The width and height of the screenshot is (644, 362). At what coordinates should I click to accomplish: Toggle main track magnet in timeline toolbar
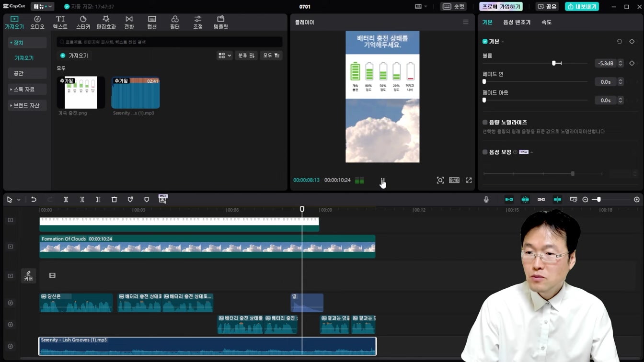pyautogui.click(x=509, y=199)
